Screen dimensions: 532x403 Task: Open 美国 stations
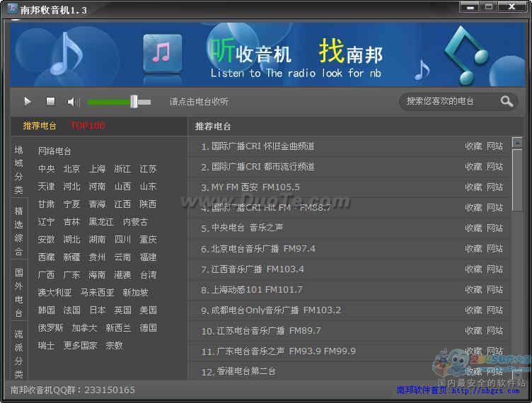click(x=149, y=310)
